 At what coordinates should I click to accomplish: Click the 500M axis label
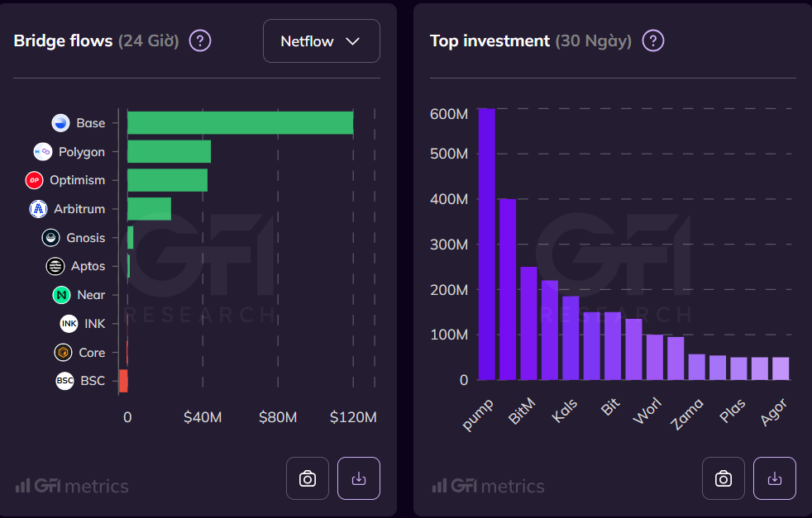(x=449, y=154)
